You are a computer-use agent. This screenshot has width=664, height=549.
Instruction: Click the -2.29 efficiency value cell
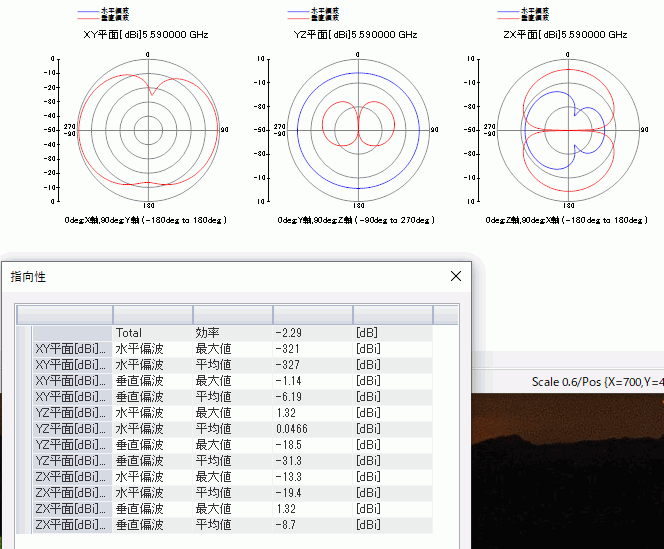(289, 333)
